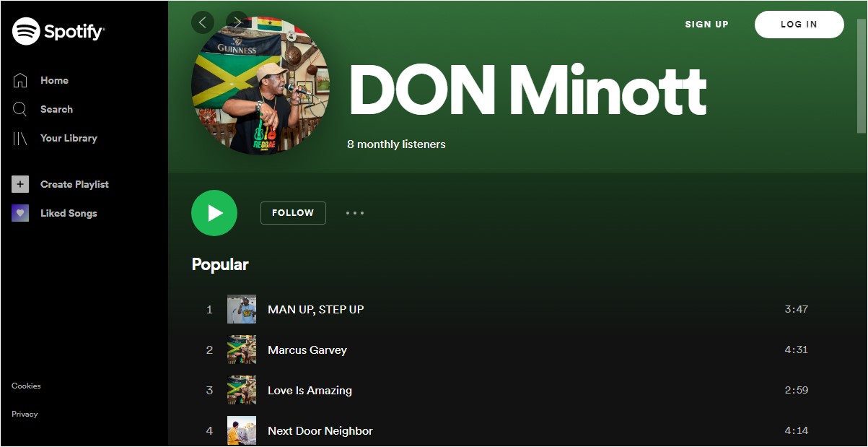The image size is (868, 447).
Task: Follow the artist DON Minott
Action: 293,213
